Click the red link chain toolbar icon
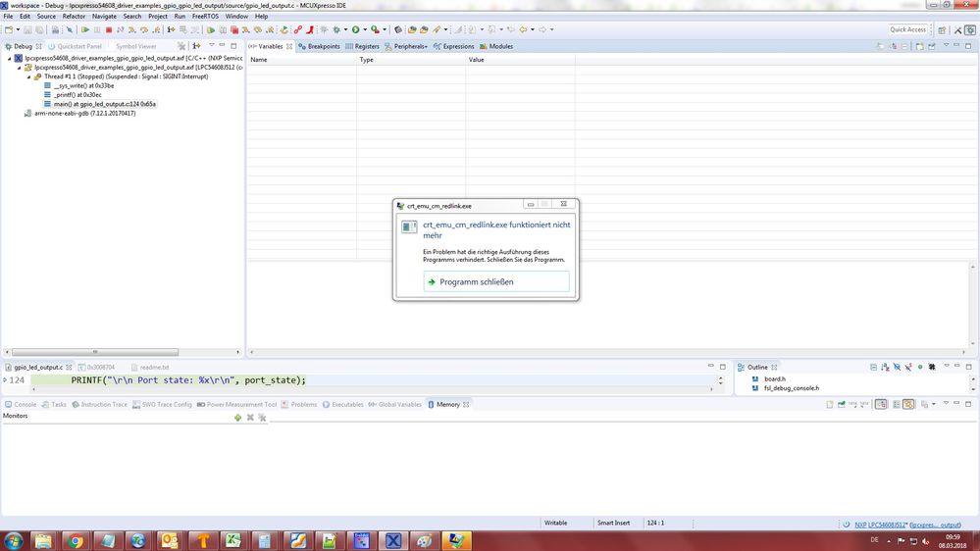 pyautogui.click(x=297, y=29)
